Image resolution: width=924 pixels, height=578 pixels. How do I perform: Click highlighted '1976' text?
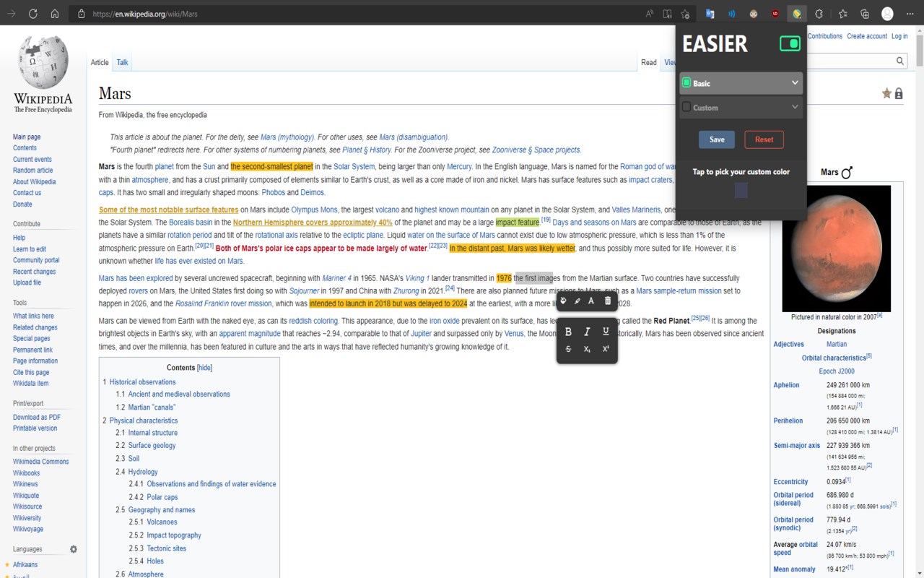[x=504, y=278]
